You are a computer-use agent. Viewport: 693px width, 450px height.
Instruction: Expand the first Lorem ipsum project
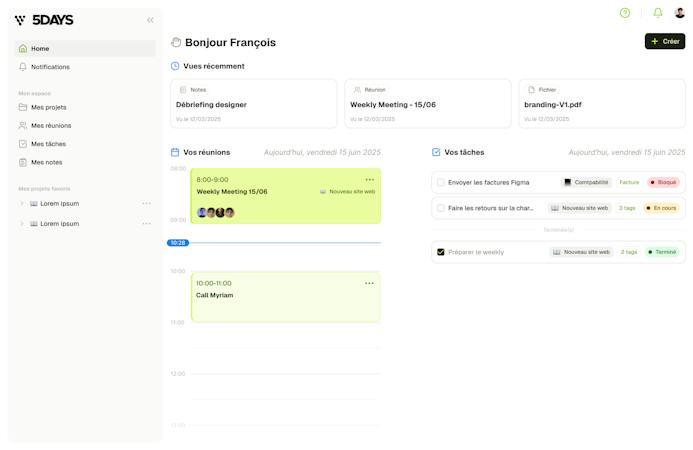point(22,204)
